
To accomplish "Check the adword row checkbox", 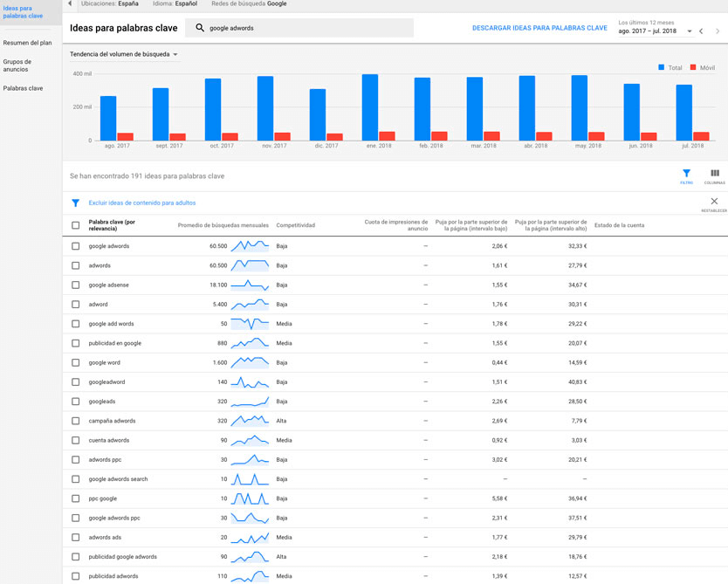I will 76,305.
